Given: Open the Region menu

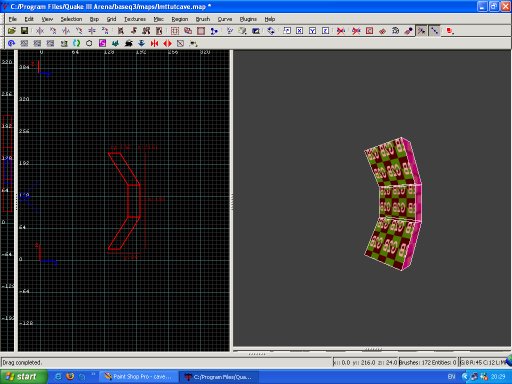Looking at the screenshot, I should [180, 19].
